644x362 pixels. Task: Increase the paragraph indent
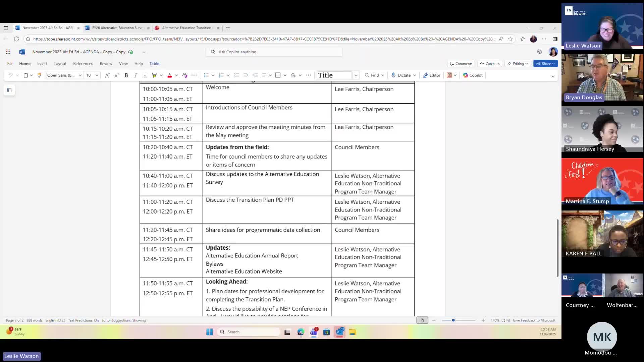[255, 75]
